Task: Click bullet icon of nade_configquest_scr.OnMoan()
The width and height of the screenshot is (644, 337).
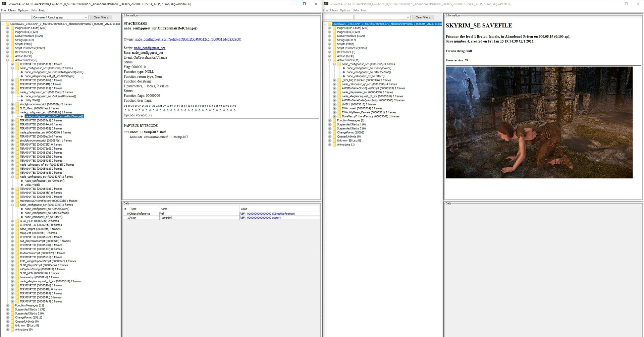Action: click(x=22, y=181)
